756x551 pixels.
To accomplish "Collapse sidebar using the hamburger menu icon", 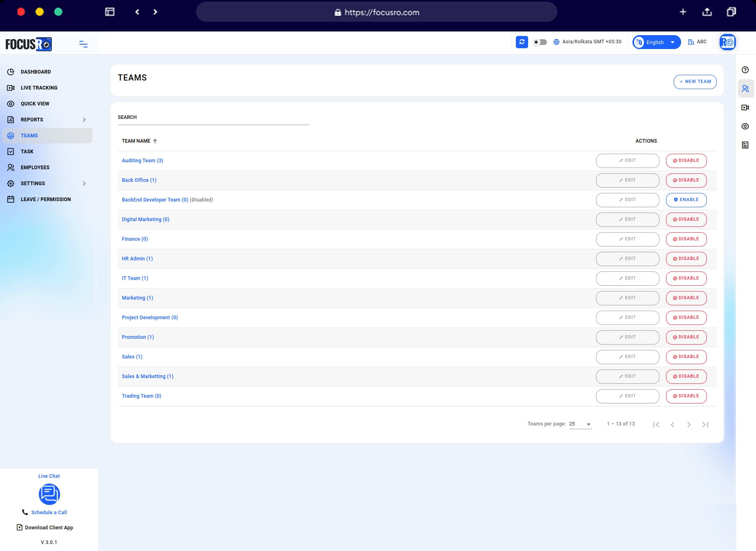I will pyautogui.click(x=83, y=44).
